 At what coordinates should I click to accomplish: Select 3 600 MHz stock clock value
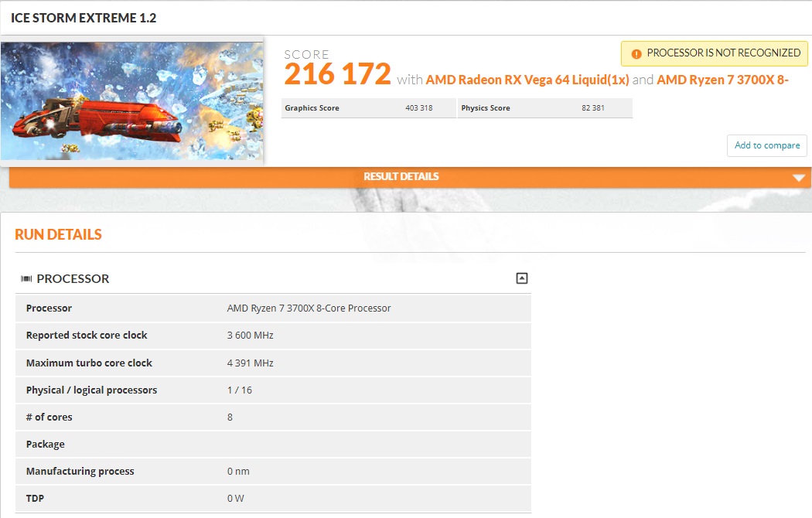(250, 335)
